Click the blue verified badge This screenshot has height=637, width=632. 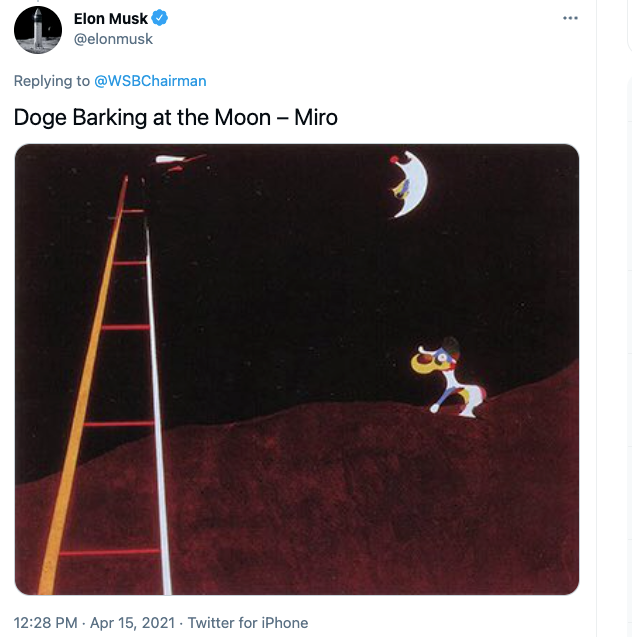[159, 19]
